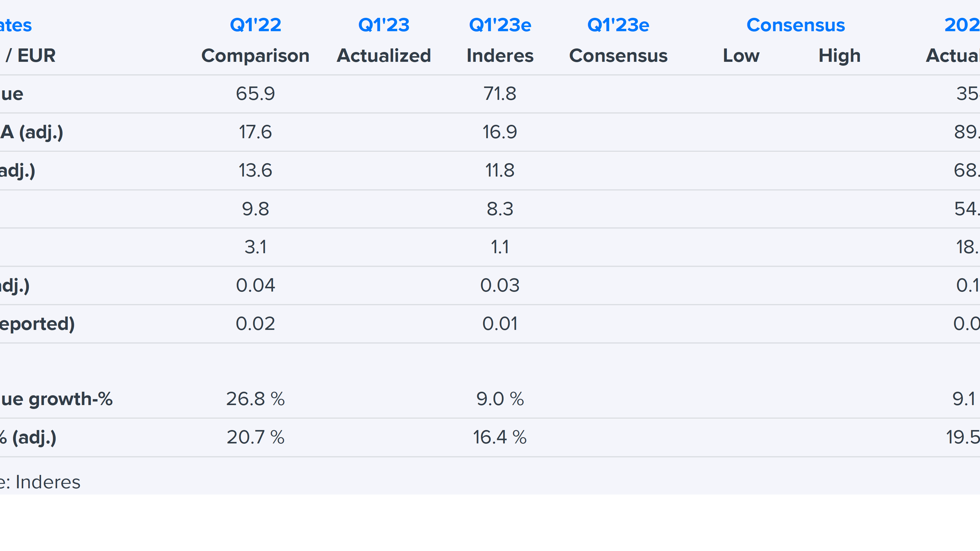
Task: Select the 16.9 Inderes estimate cell
Action: pyautogui.click(x=500, y=132)
